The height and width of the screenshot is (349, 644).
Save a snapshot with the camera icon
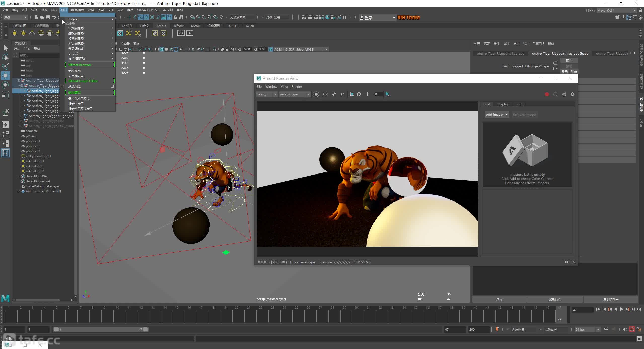567,262
